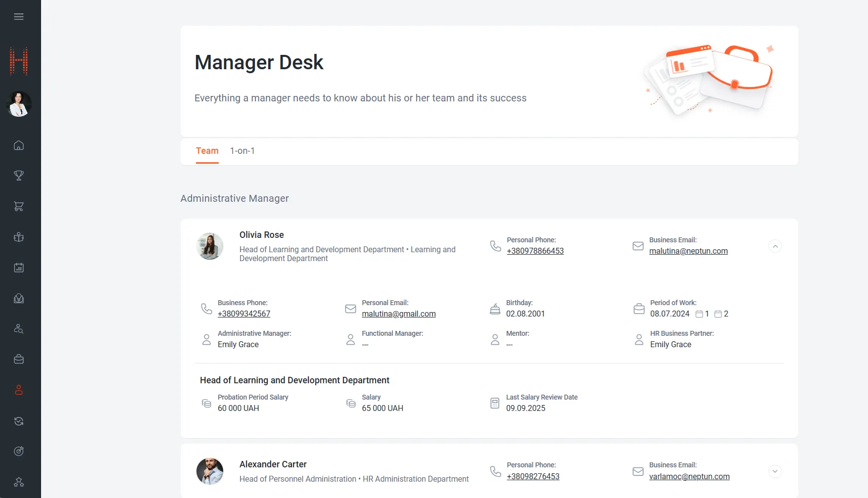Expand Alexander Carter's details card
Viewport: 868px width, 498px height.
775,472
